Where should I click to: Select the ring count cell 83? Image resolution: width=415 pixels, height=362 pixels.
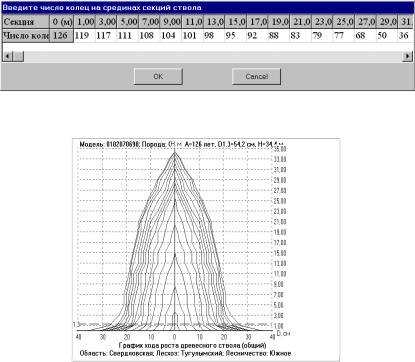pyautogui.click(x=301, y=36)
